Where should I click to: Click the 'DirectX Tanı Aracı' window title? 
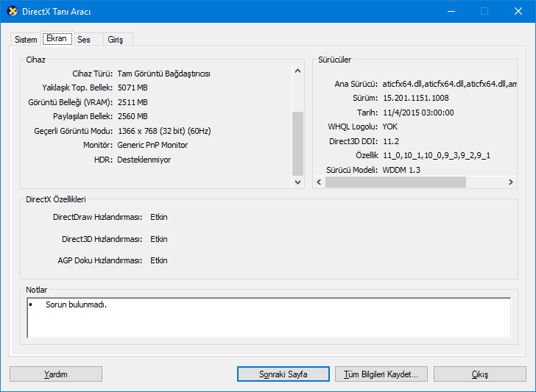click(x=57, y=12)
